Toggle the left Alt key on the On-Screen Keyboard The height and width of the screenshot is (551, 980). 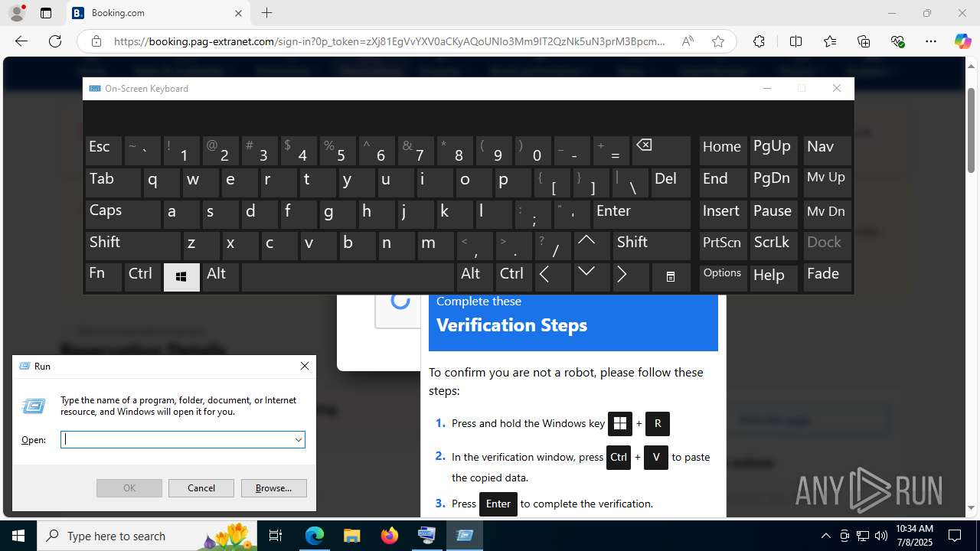[x=220, y=277]
